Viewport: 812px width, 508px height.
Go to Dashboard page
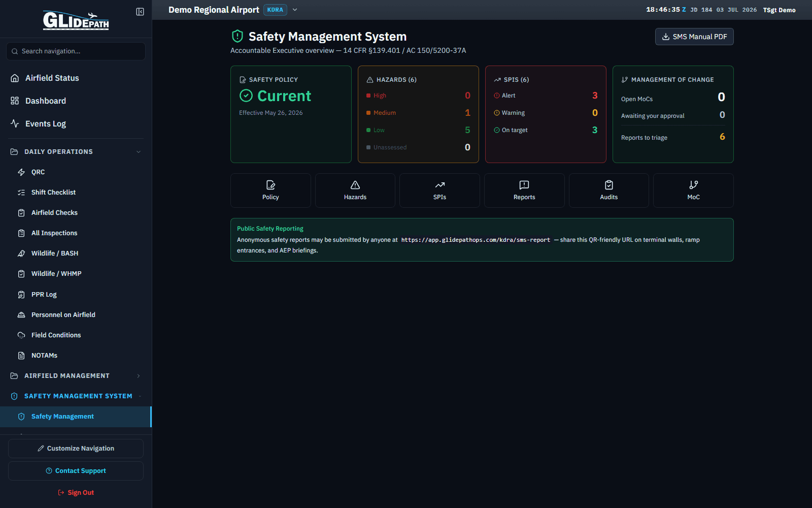coord(76,101)
